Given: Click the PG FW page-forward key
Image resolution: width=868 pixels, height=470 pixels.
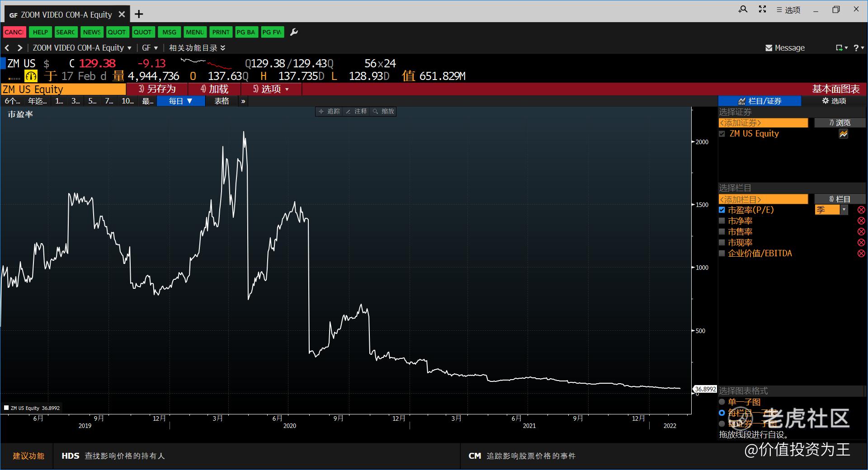Looking at the screenshot, I should tap(272, 32).
